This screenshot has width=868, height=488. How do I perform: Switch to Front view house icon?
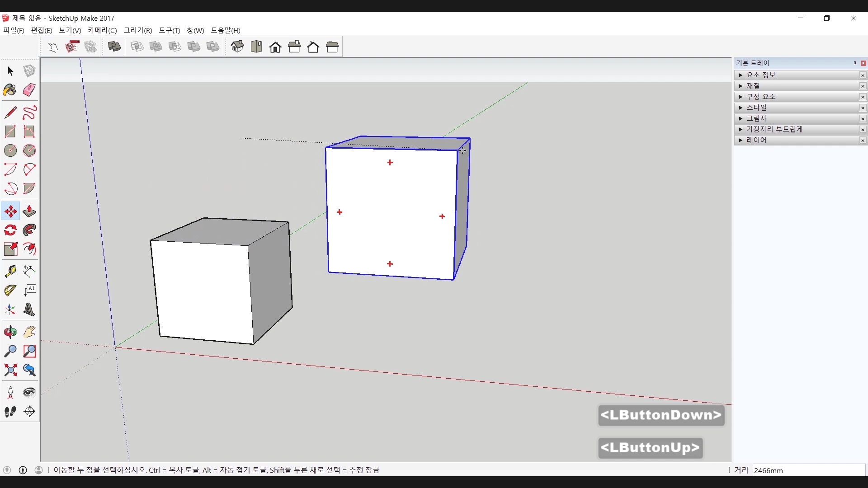(275, 47)
